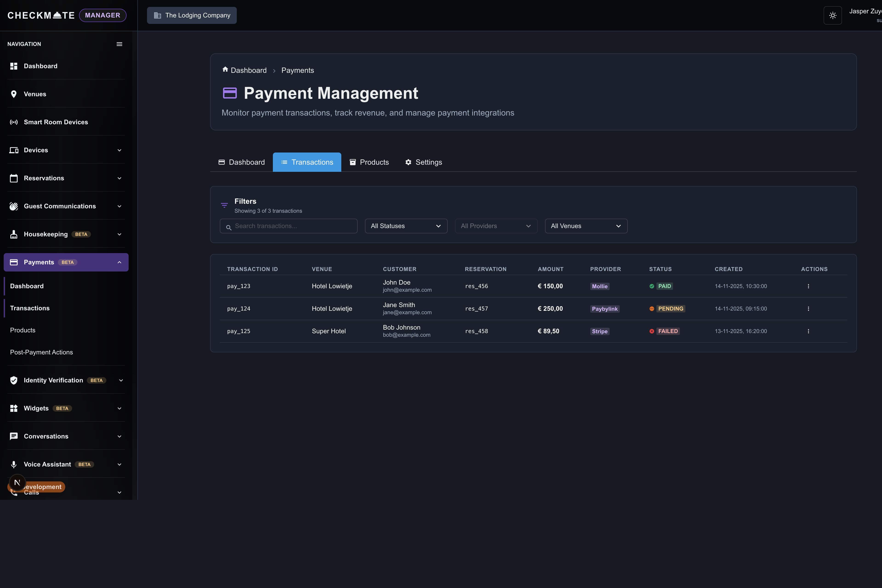Click customer email jane@example.com
The height and width of the screenshot is (588, 882).
(407, 312)
